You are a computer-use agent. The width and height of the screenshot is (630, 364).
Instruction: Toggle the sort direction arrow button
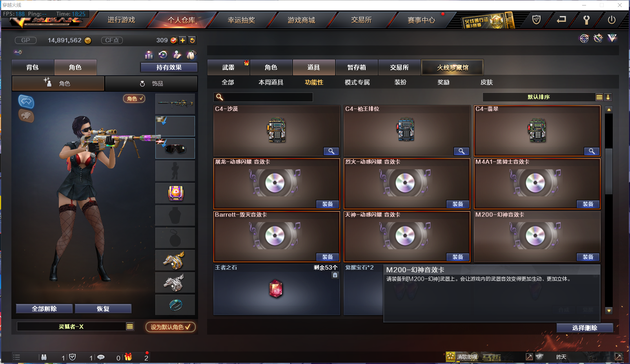[x=608, y=97]
